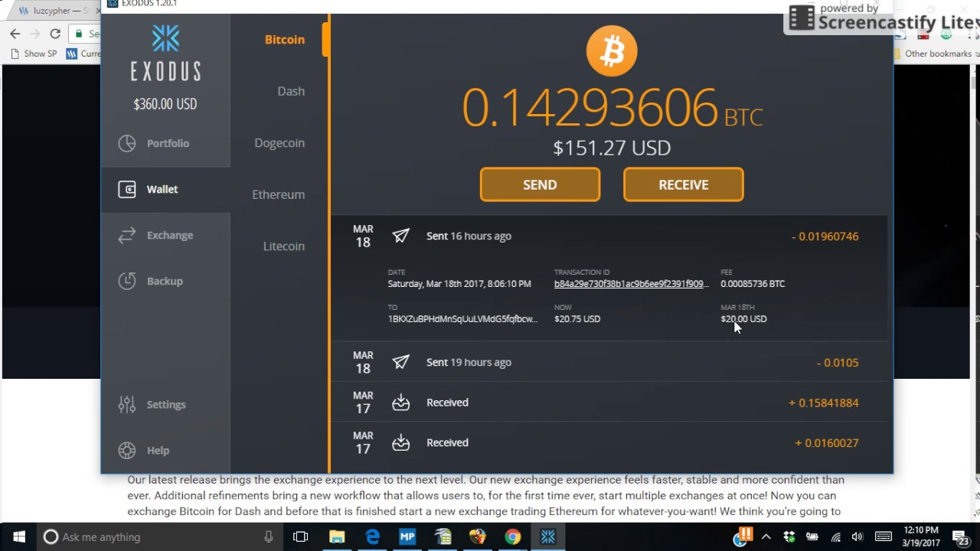The image size is (980, 551).
Task: Click the -0.0105 amount
Action: [x=838, y=363]
